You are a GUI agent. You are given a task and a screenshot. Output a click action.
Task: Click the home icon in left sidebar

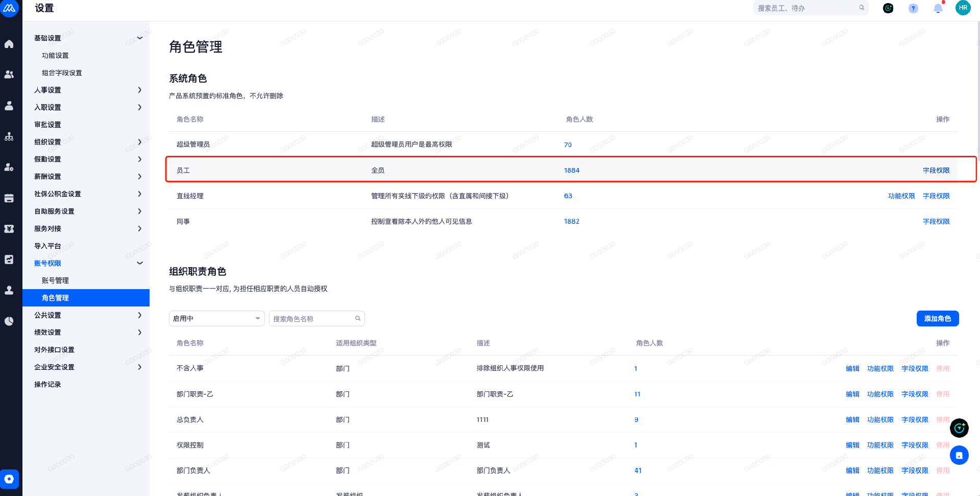tap(9, 44)
